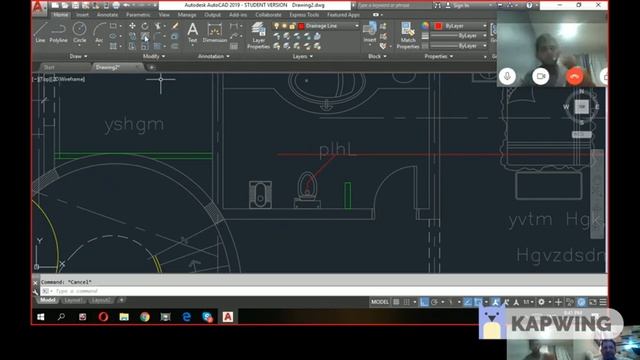
Task: Click the Table tool in Annotation panel
Action: [234, 47]
